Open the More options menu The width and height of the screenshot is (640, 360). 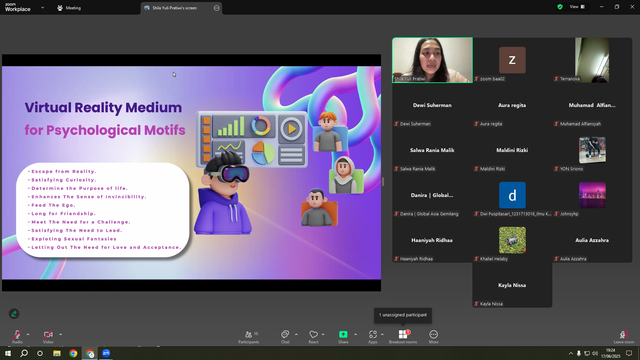tap(433, 337)
